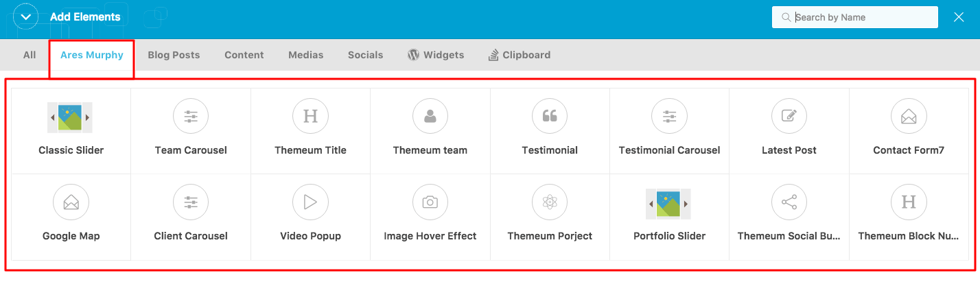This screenshot has width=980, height=295.
Task: Collapse the Add Elements panel chevron
Action: pyautogui.click(x=26, y=17)
